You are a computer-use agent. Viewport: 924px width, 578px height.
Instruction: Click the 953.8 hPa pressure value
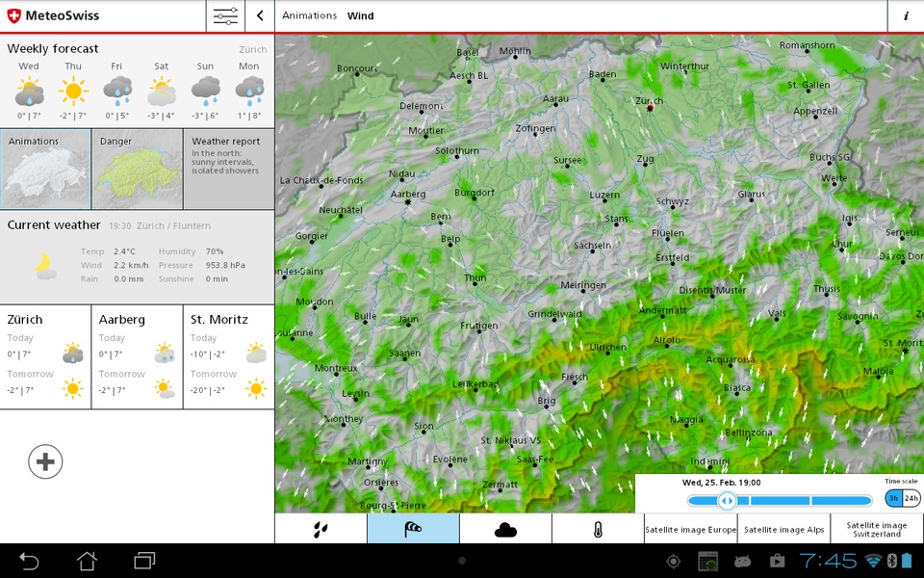[x=225, y=266]
